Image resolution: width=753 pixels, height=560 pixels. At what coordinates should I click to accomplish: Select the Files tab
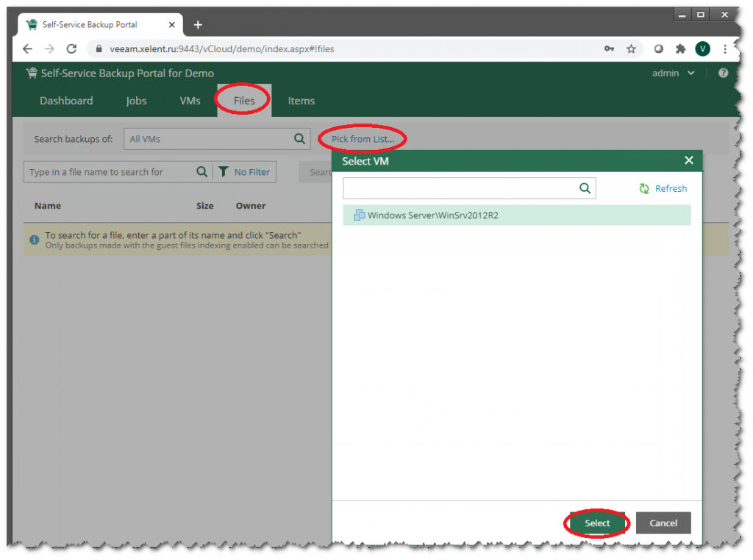pos(244,100)
